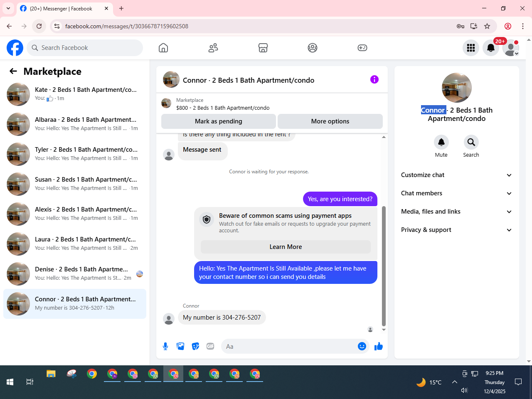This screenshot has width=532, height=399.
Task: Send a voice clip with microphone icon
Action: click(165, 346)
